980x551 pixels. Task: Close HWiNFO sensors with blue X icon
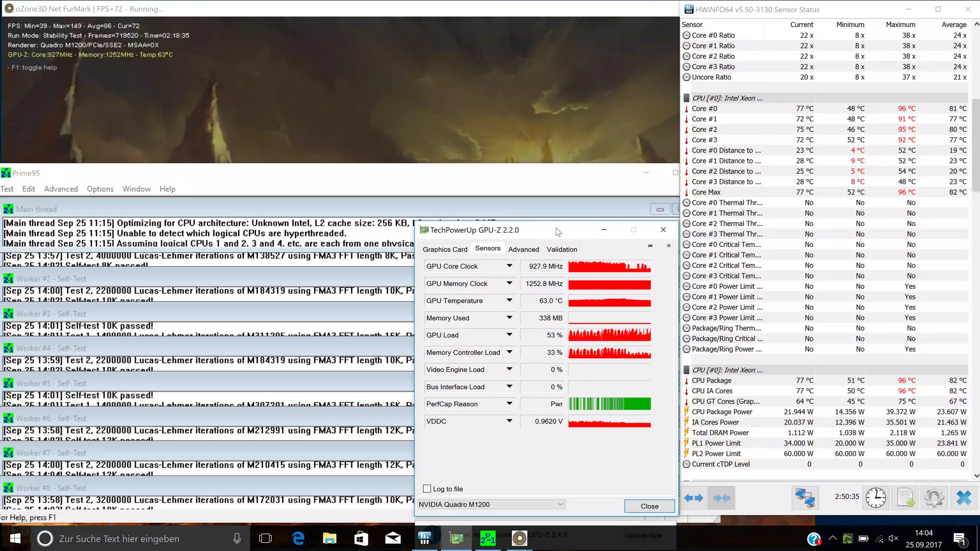click(x=964, y=497)
